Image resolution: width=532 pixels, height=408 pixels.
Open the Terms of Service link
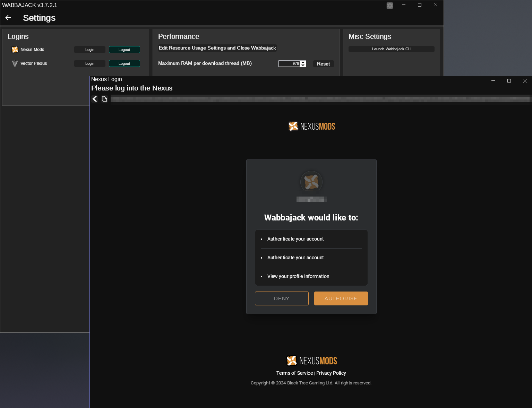point(294,373)
